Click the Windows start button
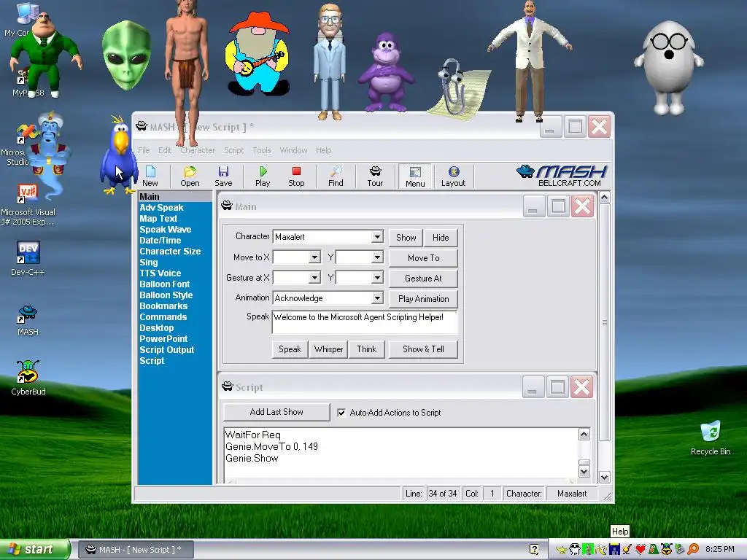This screenshot has height=560, width=747. point(34,550)
